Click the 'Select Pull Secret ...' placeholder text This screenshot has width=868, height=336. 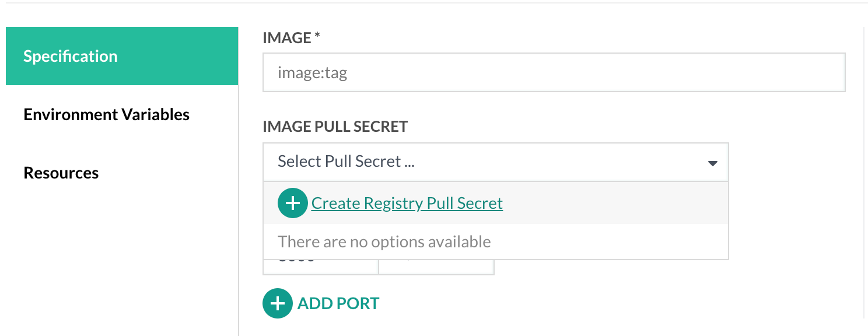click(346, 162)
